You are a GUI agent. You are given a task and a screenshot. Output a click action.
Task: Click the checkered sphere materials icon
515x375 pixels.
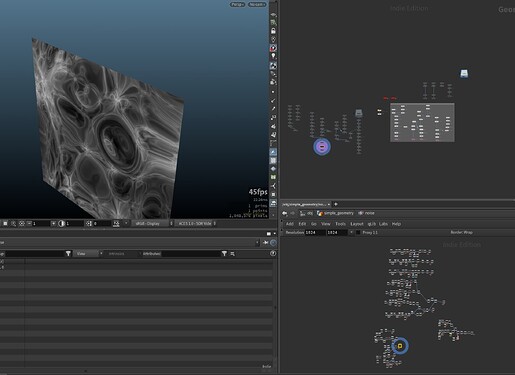pos(273,66)
